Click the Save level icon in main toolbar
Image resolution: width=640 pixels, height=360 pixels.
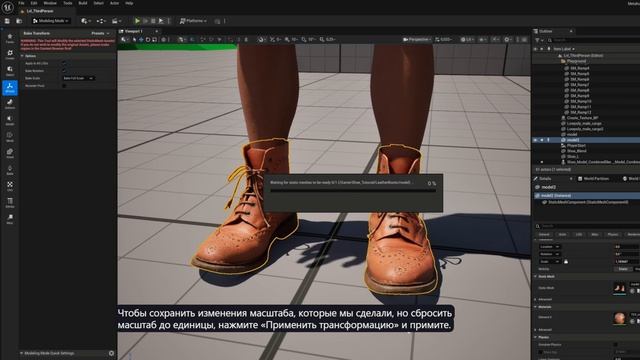point(7,21)
